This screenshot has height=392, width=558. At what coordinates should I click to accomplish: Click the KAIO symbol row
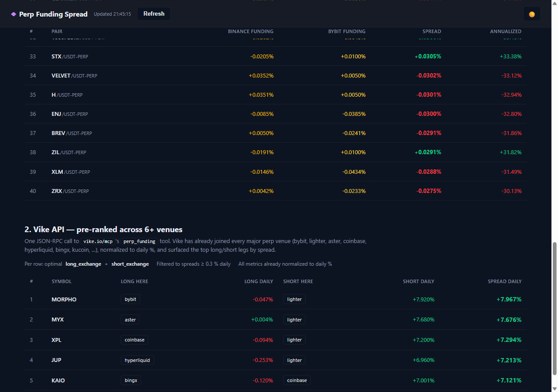tap(276, 380)
